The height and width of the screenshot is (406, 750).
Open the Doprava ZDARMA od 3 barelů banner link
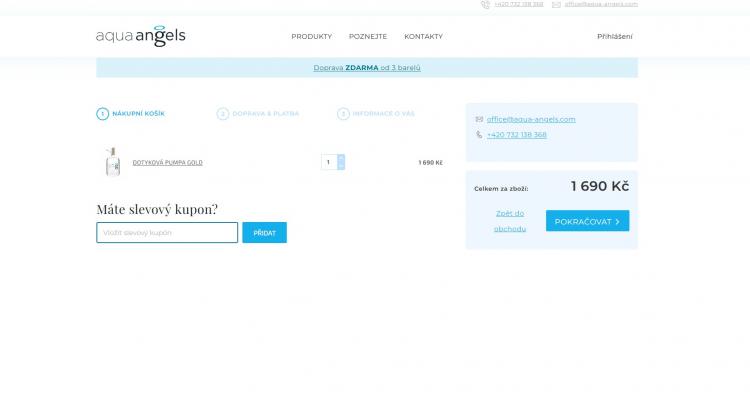pyautogui.click(x=367, y=68)
